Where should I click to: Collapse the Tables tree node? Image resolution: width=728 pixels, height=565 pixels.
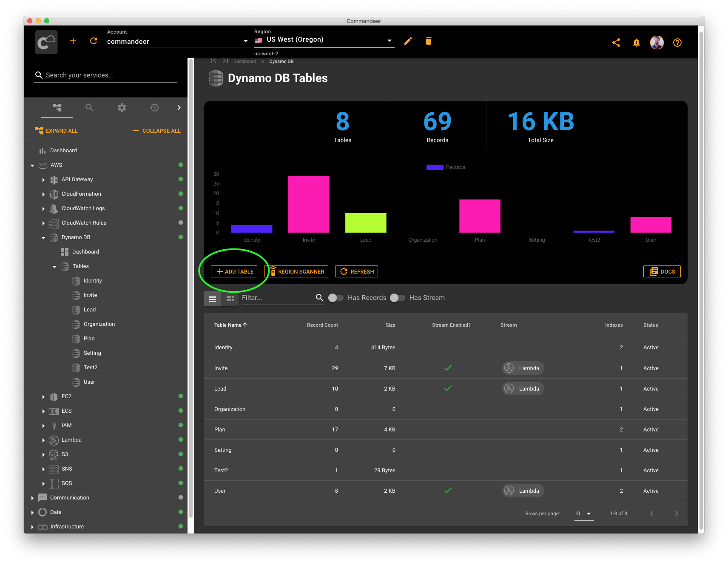(54, 266)
